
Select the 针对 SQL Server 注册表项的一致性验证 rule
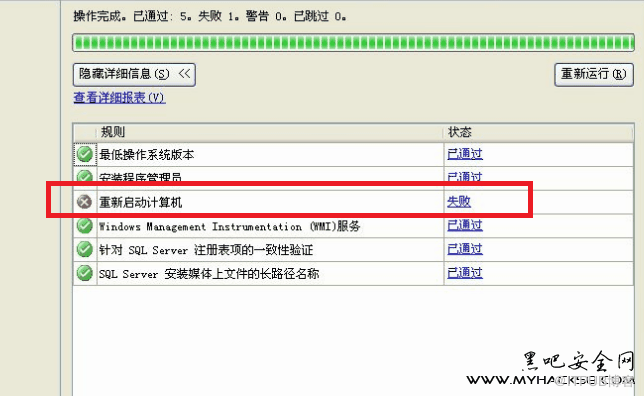point(206,250)
